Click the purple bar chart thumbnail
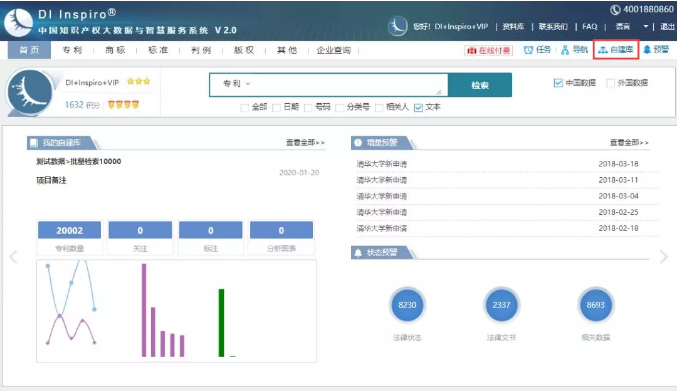The width and height of the screenshot is (677, 391). [163, 311]
